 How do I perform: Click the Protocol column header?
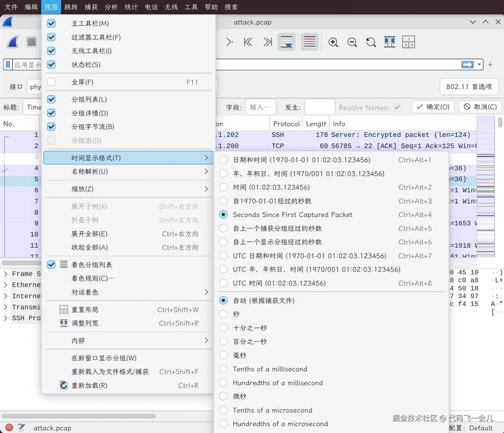[x=286, y=124]
